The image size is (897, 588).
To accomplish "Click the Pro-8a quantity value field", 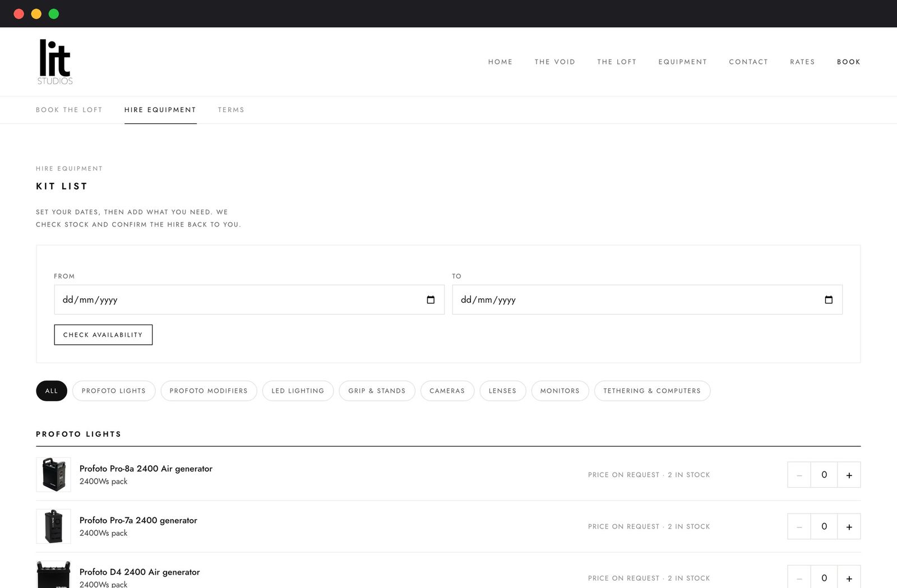I will pyautogui.click(x=824, y=475).
